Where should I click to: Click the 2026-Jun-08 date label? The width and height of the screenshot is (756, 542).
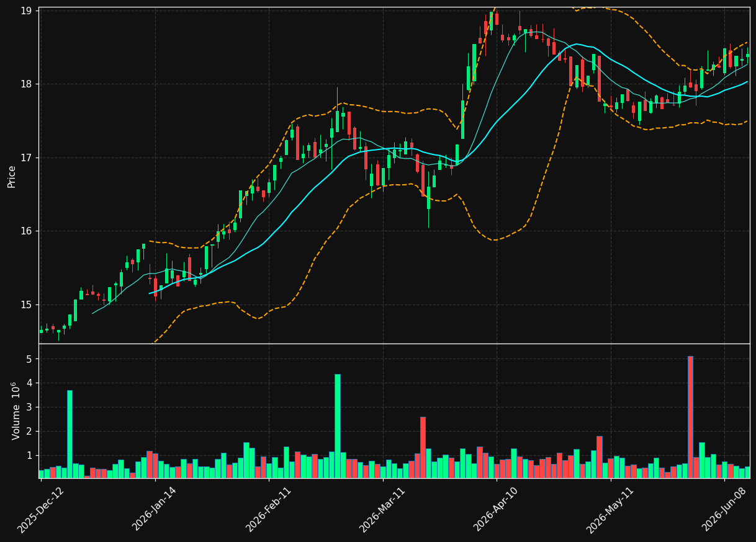pyautogui.click(x=724, y=509)
